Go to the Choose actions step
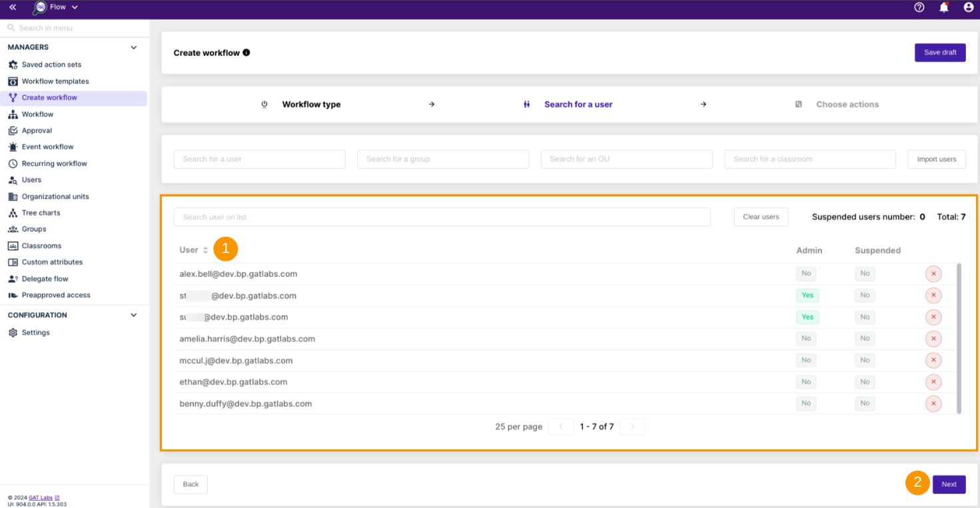 tap(847, 105)
